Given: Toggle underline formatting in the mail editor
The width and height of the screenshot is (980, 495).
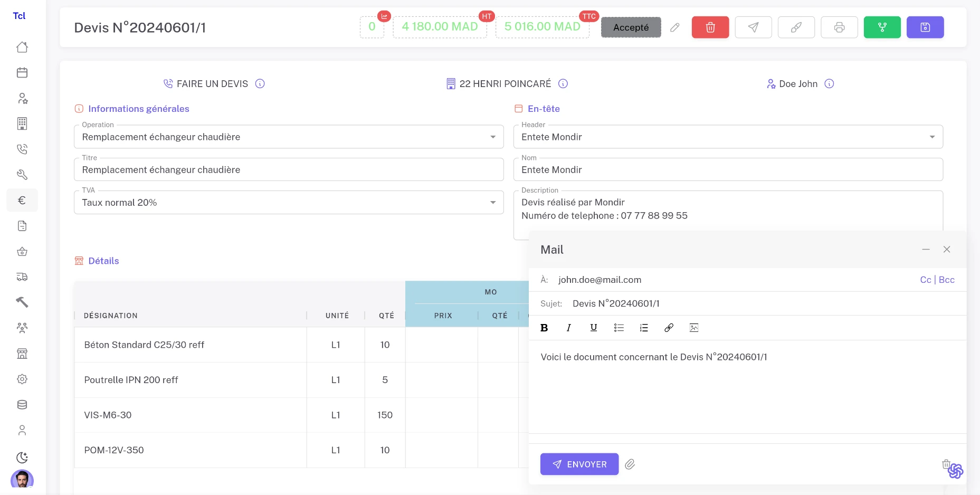Looking at the screenshot, I should tap(593, 328).
